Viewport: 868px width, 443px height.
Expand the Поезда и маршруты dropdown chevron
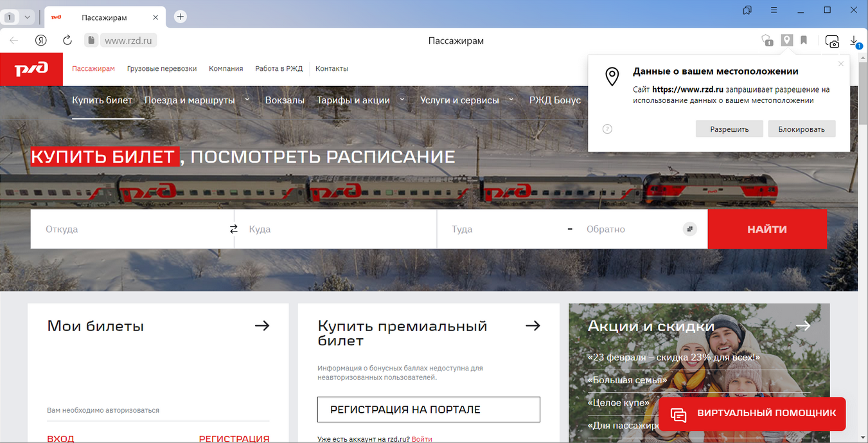(248, 100)
